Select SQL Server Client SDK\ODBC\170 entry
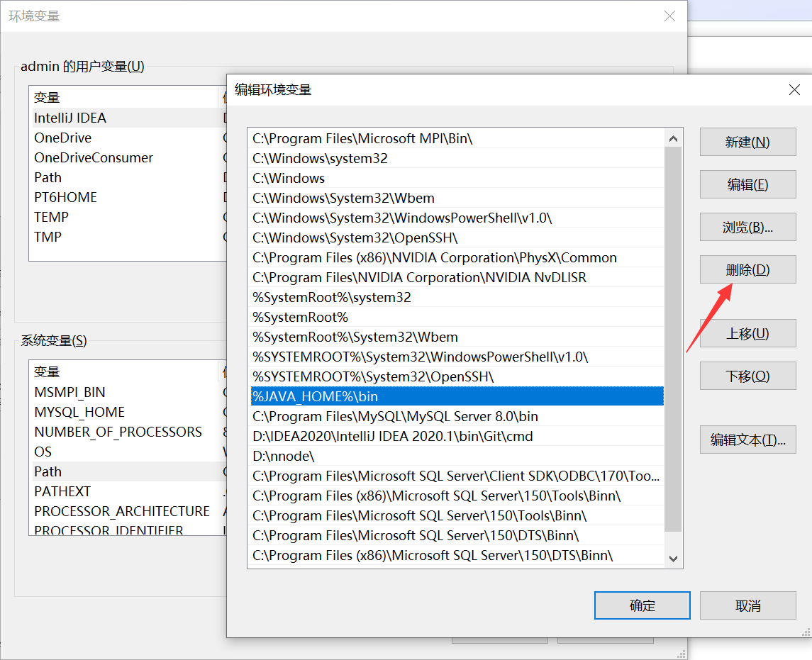Image resolution: width=812 pixels, height=660 pixels. (457, 476)
